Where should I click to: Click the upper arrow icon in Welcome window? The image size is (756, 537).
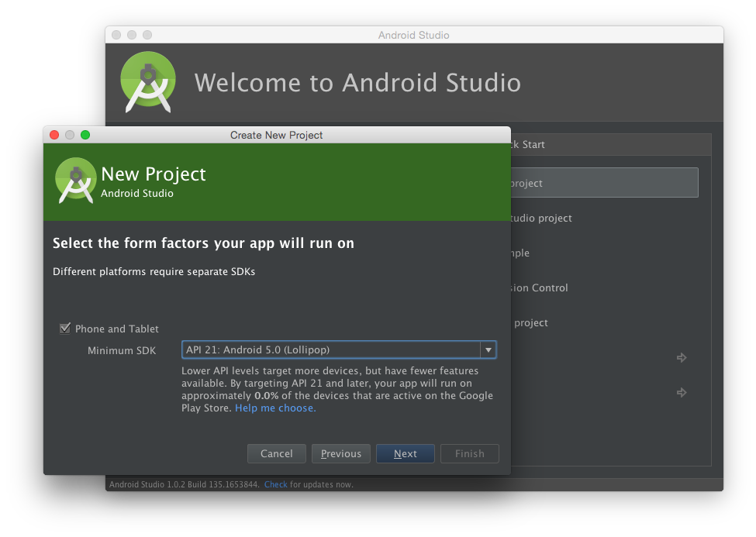pyautogui.click(x=682, y=358)
